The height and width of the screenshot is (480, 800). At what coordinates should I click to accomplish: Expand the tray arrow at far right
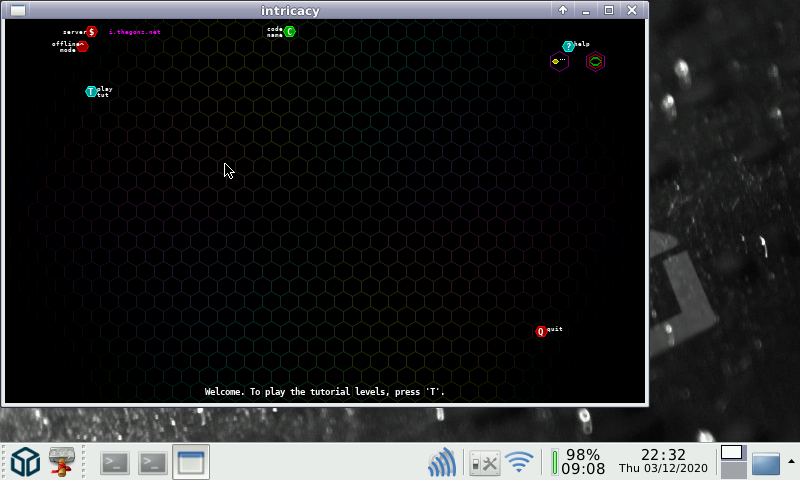[x=791, y=461]
